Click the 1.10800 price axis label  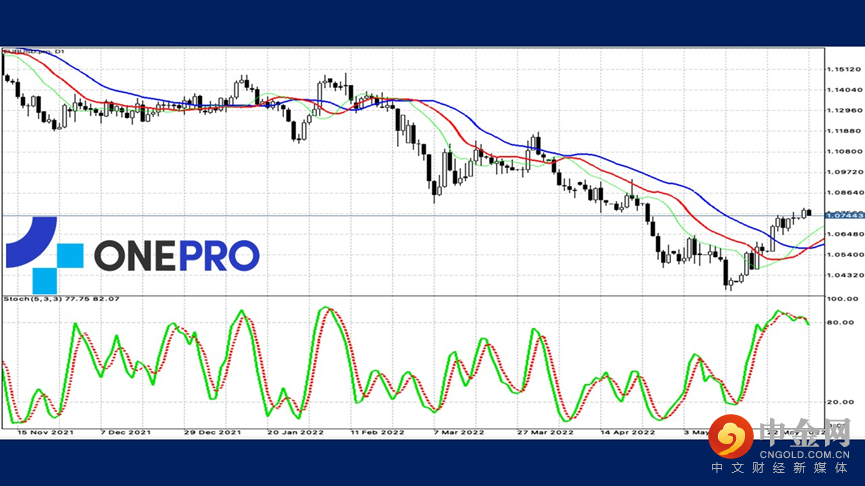tap(844, 152)
